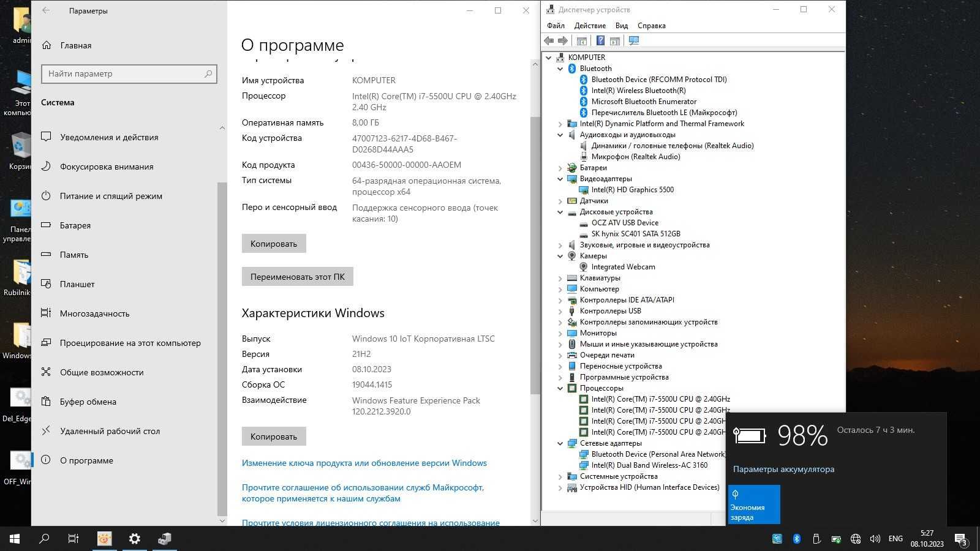Click the Forward arrow in Device Manager toolbar
Viewport: 980px width, 551px height.
pyautogui.click(x=562, y=41)
